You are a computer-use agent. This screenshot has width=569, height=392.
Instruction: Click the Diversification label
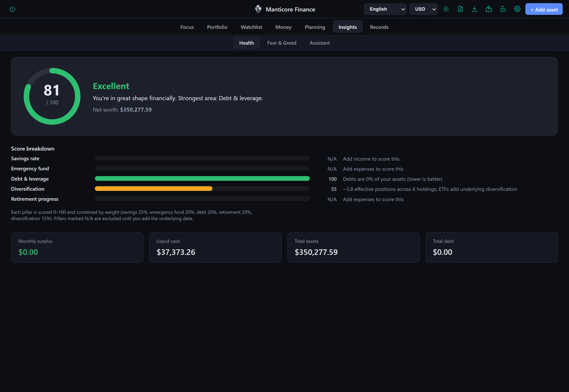tap(27, 189)
